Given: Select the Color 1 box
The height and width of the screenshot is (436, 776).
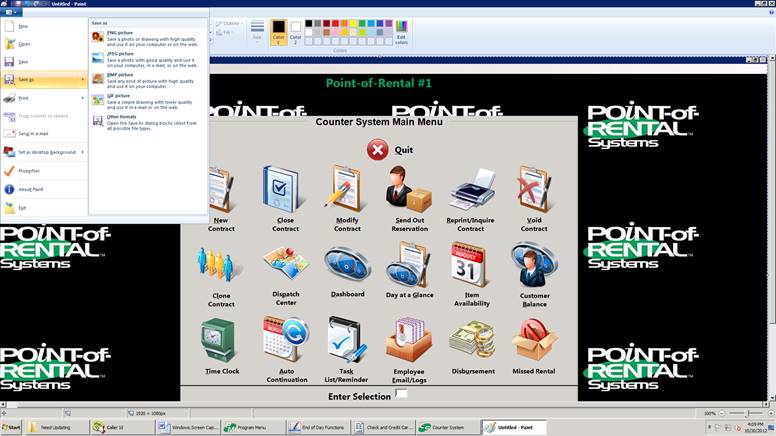Looking at the screenshot, I should [x=279, y=32].
